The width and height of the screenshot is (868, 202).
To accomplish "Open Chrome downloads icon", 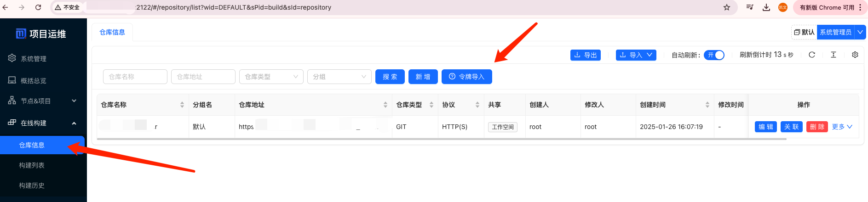I will pyautogui.click(x=766, y=7).
